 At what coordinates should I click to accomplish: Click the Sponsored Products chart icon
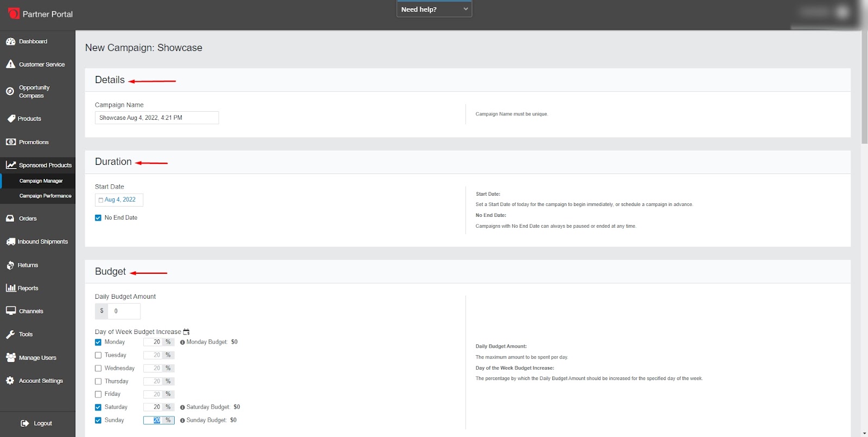[11, 165]
